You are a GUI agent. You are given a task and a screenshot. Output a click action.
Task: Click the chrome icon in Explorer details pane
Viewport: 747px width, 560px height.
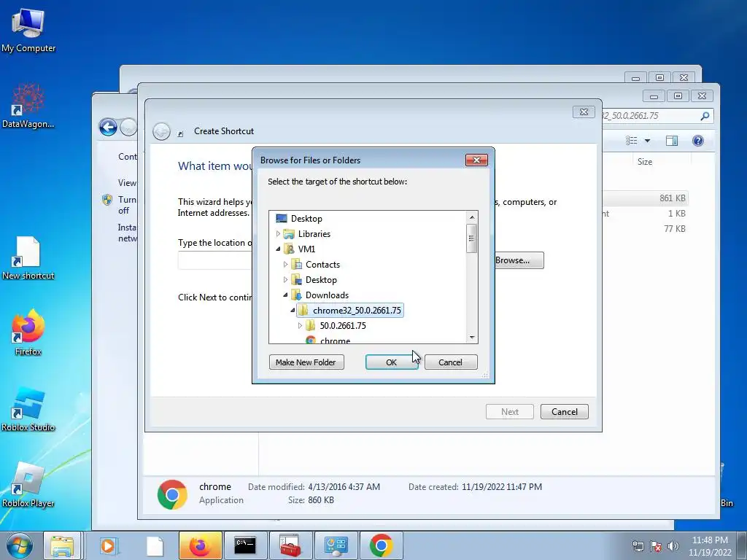coord(172,494)
